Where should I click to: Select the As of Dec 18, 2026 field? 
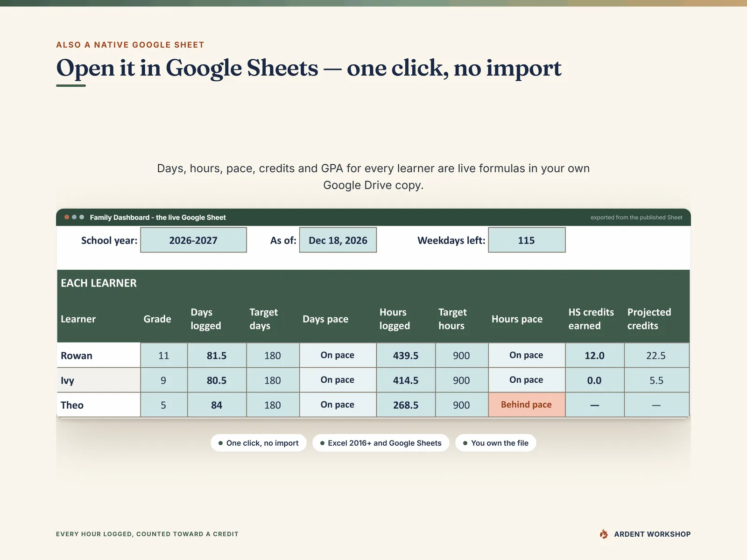[338, 240]
